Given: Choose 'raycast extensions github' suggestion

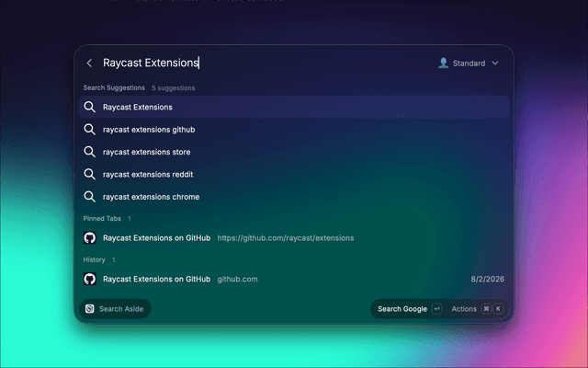Looking at the screenshot, I should (294, 130).
